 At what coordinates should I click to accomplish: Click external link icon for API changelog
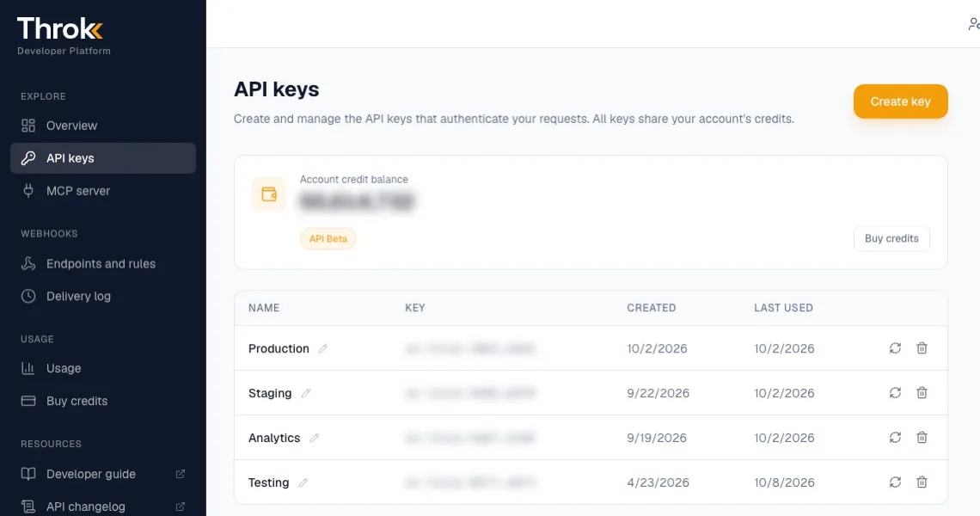click(x=180, y=507)
